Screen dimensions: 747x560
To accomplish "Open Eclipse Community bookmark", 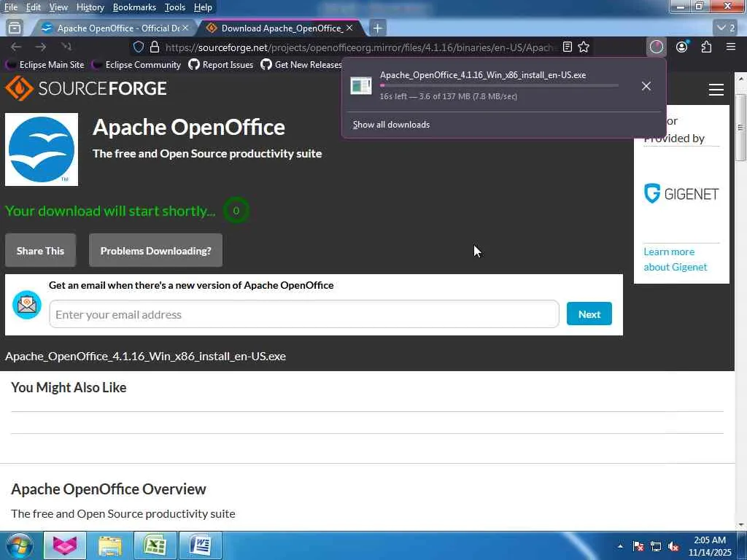I will pos(136,65).
